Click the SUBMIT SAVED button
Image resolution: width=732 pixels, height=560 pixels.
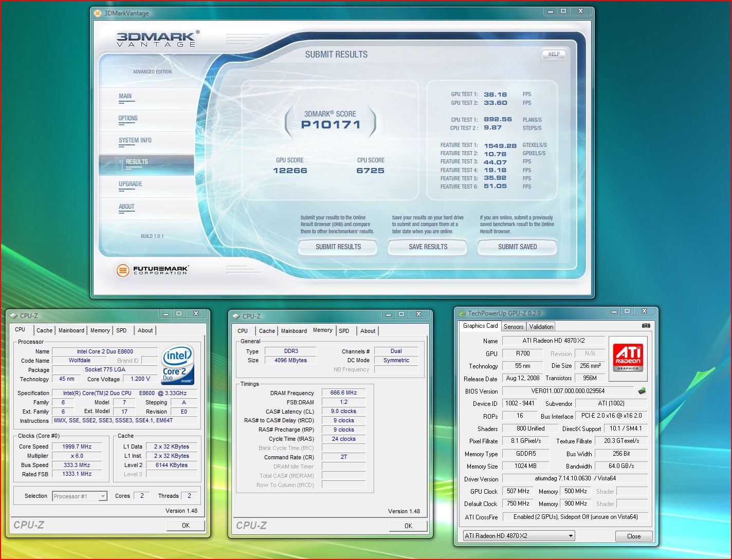pos(517,247)
